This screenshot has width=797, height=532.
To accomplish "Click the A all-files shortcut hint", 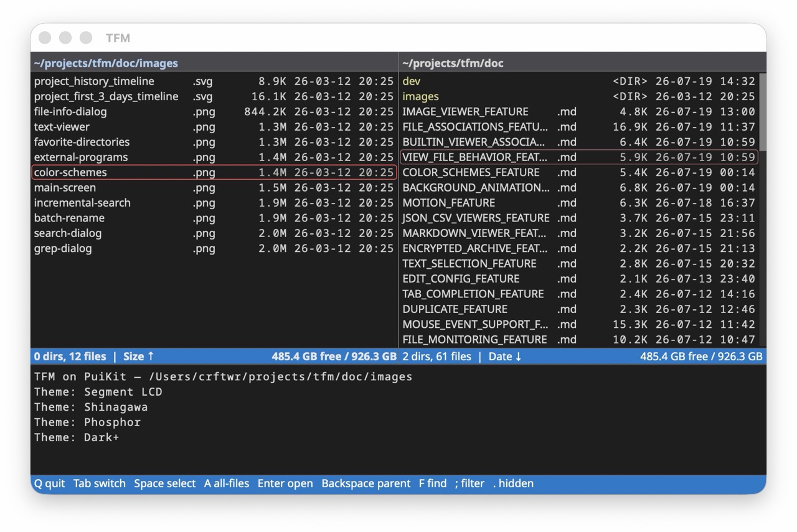I will click(227, 483).
